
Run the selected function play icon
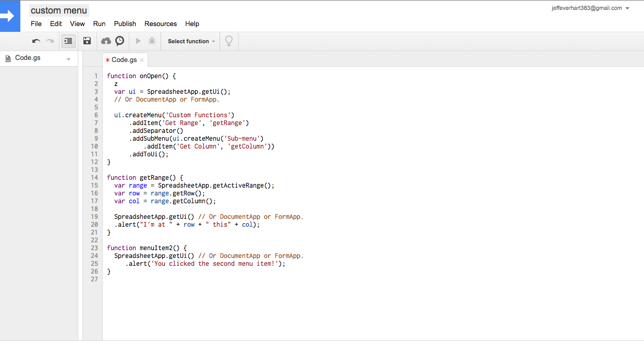click(138, 41)
